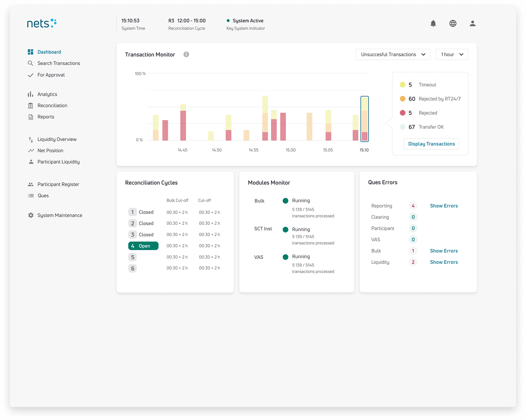Click the 15.00 axis label
This screenshot has height=420, width=526.
[291, 150]
